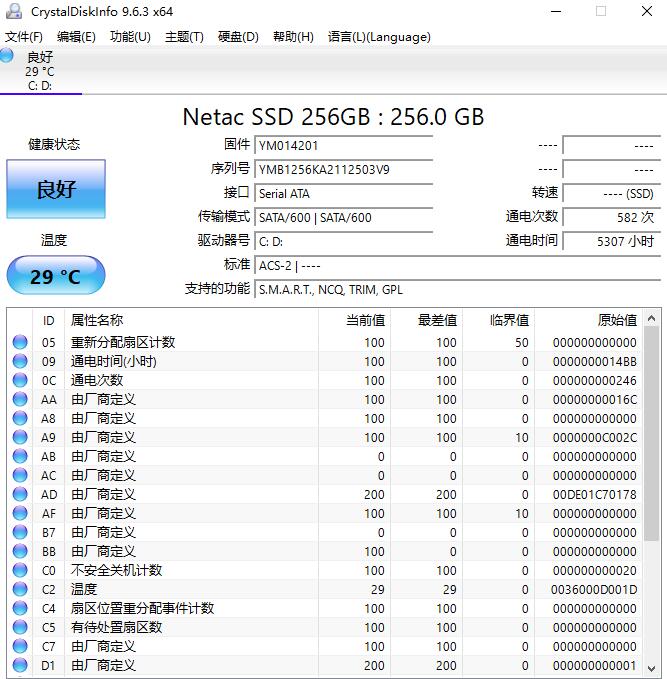Select raw value 00DE01C70178
Viewport: 667px width, 679px height.
(x=594, y=495)
